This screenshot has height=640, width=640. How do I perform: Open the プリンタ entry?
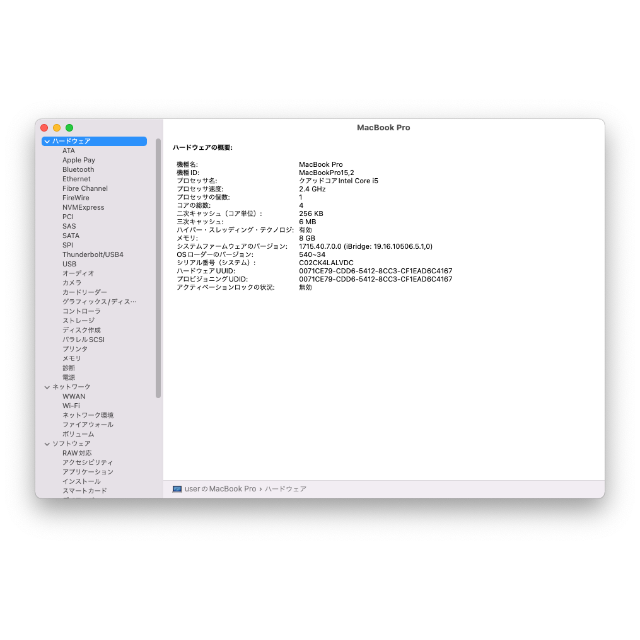click(75, 349)
